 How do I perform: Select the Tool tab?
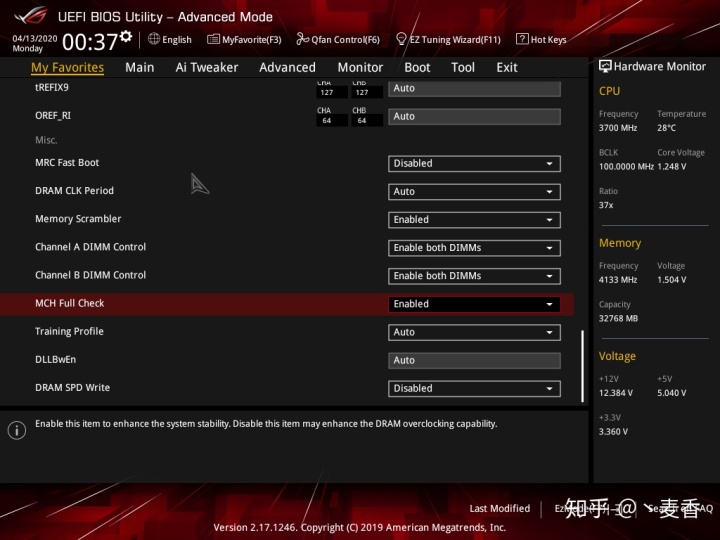point(463,68)
